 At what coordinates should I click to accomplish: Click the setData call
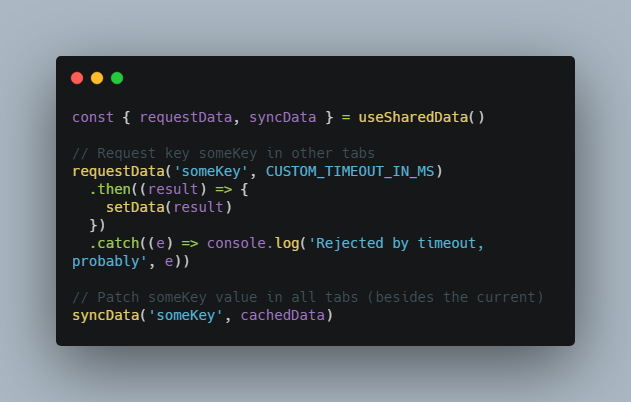138,207
